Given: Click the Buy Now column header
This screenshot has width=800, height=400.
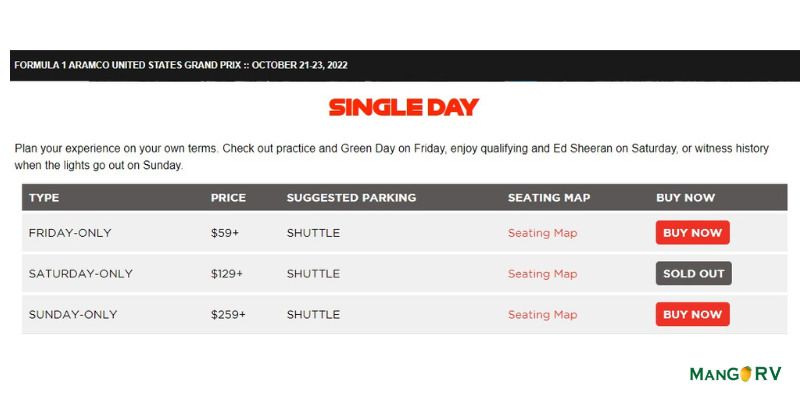Looking at the screenshot, I should pyautogui.click(x=686, y=198).
